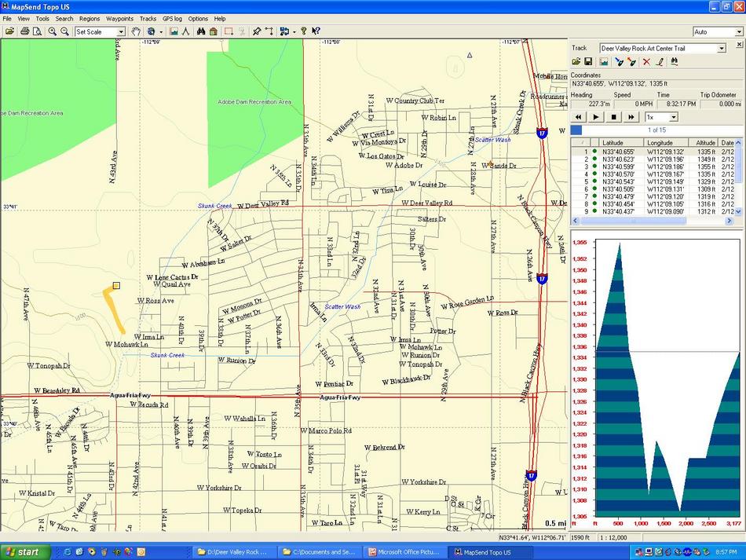
Task: Switch to D:\Deer Valley Rock taskbar window
Action: [x=232, y=552]
